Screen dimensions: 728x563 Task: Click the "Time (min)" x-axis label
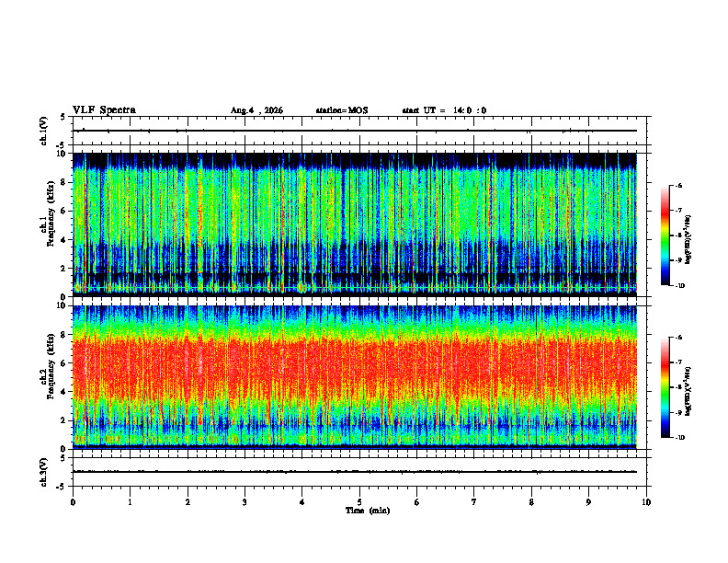click(368, 511)
